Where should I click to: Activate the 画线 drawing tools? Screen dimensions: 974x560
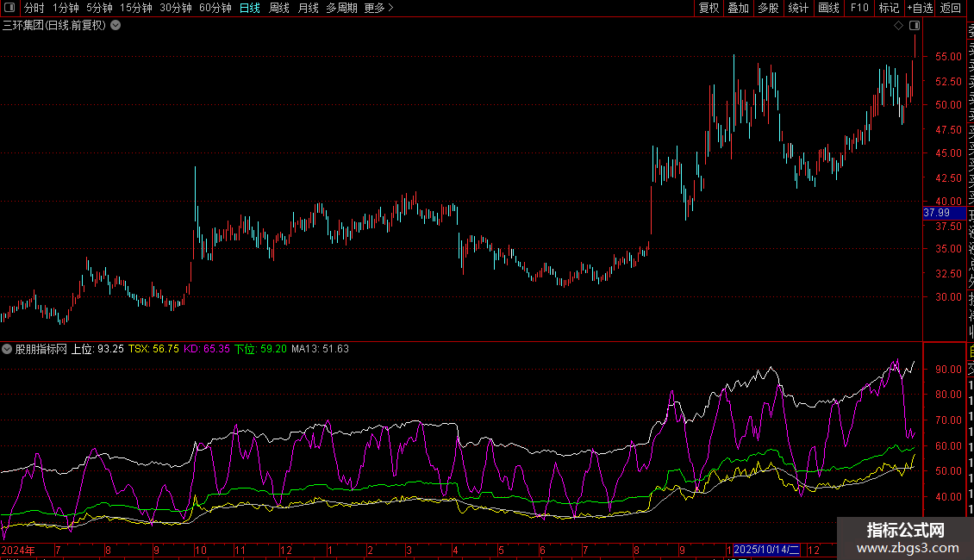click(828, 8)
